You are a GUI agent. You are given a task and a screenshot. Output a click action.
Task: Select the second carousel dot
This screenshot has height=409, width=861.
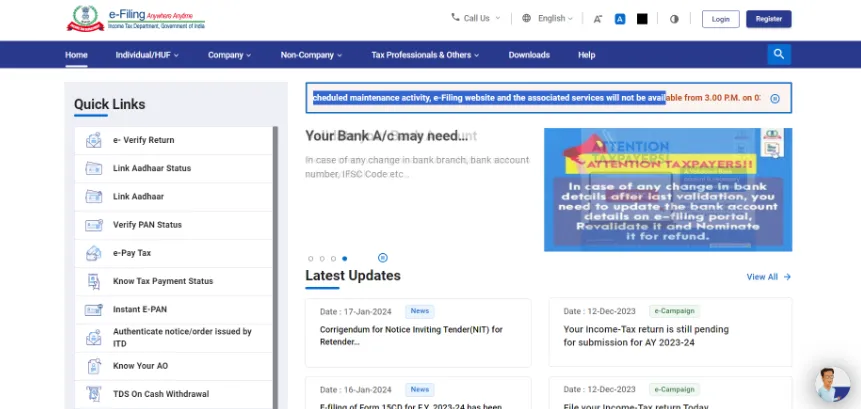point(322,259)
